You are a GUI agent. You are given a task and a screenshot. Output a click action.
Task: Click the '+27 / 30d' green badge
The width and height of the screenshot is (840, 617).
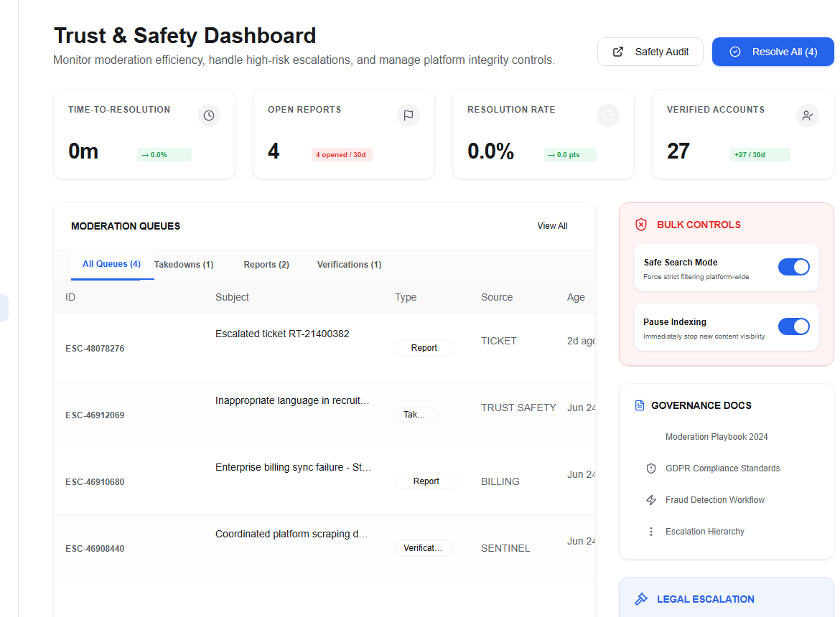pyautogui.click(x=760, y=155)
